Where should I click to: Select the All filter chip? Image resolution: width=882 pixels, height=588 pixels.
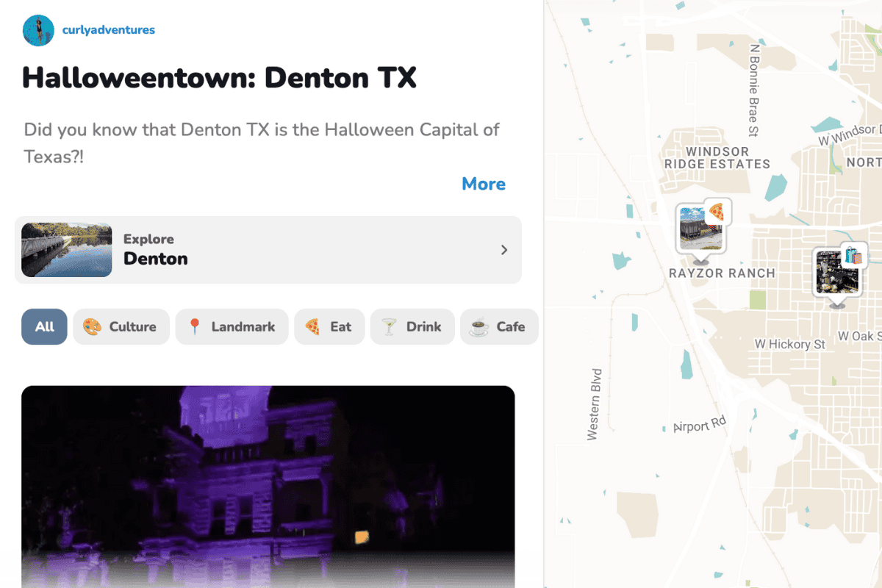pyautogui.click(x=45, y=327)
